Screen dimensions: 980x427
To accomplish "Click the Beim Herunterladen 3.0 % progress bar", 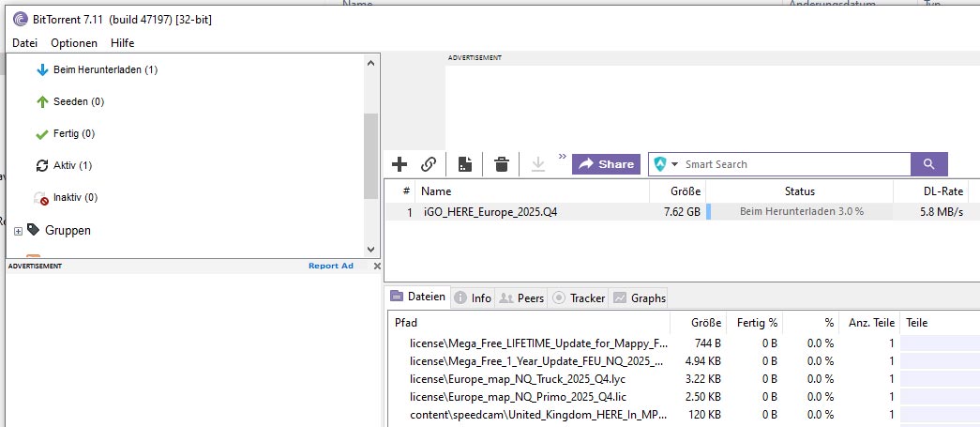I will [800, 212].
